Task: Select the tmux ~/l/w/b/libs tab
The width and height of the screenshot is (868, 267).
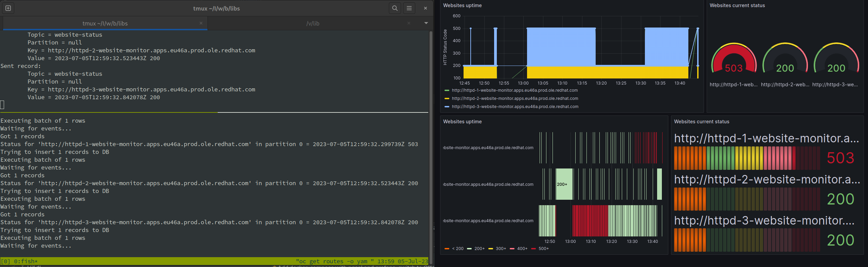Action: 105,23
